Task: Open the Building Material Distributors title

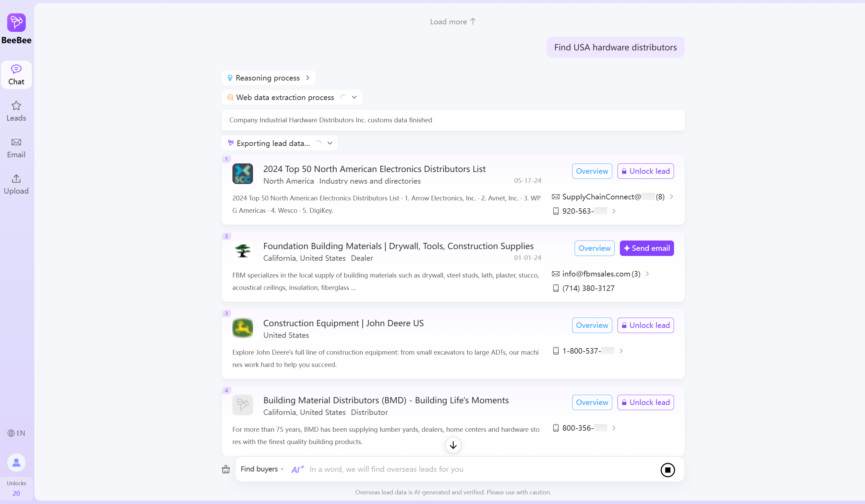Action: (386, 400)
